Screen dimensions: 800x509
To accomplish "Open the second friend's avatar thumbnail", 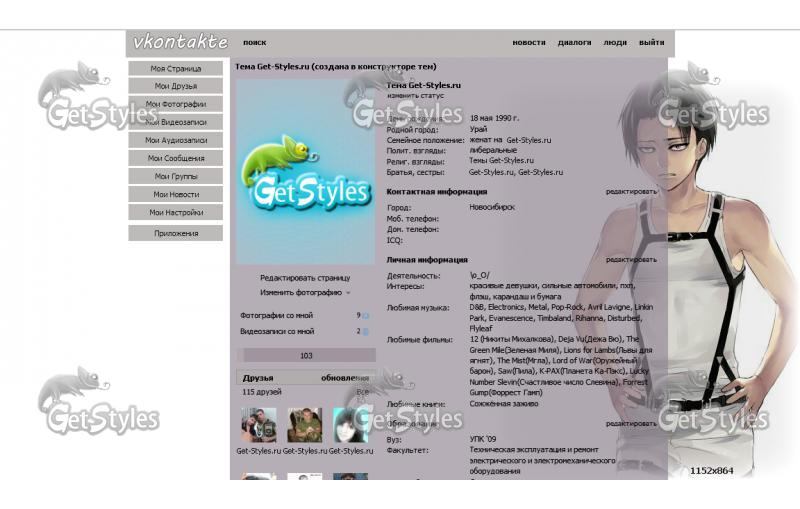I will click(304, 425).
